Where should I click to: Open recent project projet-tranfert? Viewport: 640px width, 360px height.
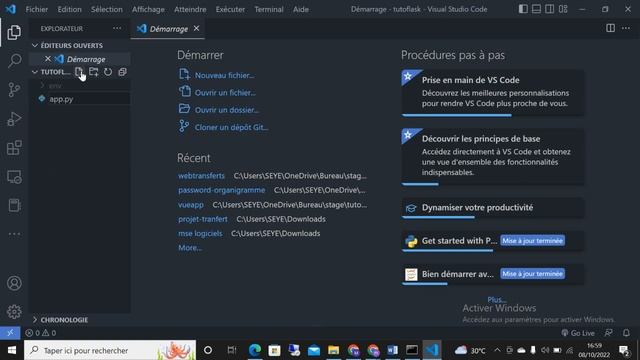(x=202, y=219)
